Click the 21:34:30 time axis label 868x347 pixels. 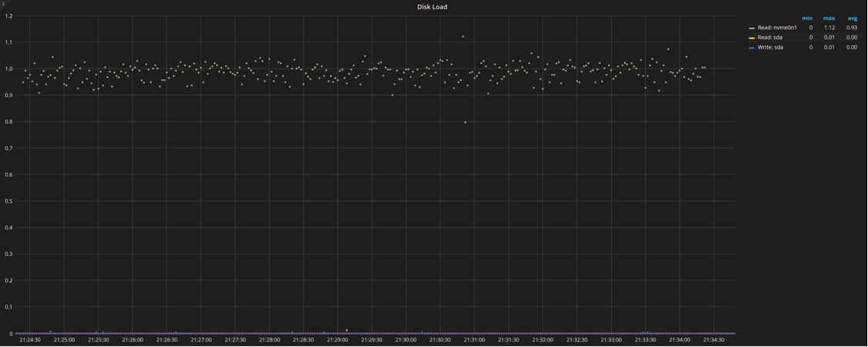pyautogui.click(x=714, y=340)
